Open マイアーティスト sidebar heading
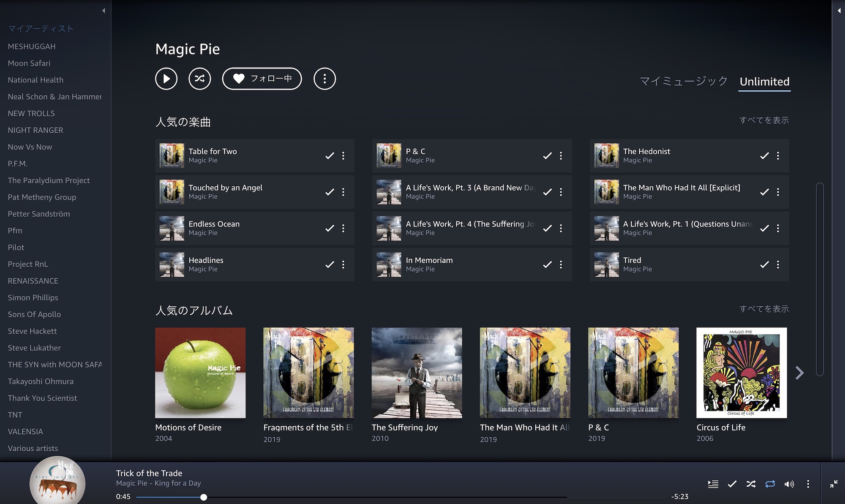The height and width of the screenshot is (504, 845). click(x=41, y=29)
